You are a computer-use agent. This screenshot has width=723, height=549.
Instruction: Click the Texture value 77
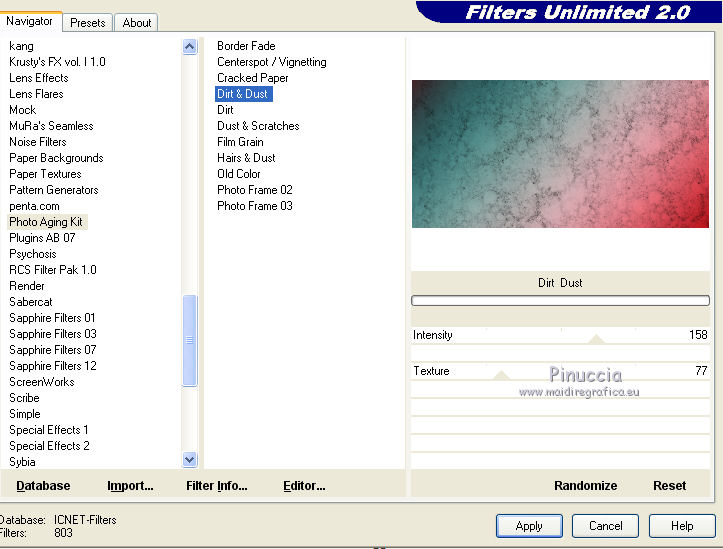(701, 371)
